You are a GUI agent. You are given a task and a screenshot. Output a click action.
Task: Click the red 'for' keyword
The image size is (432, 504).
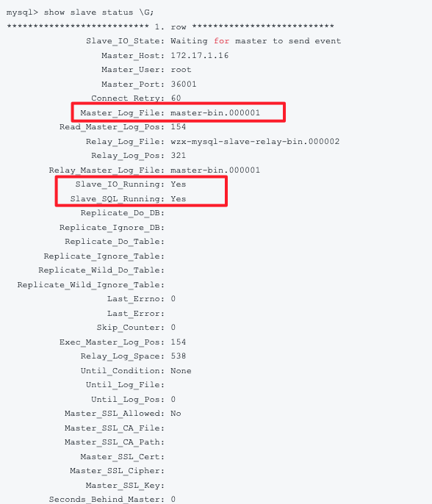(221, 41)
